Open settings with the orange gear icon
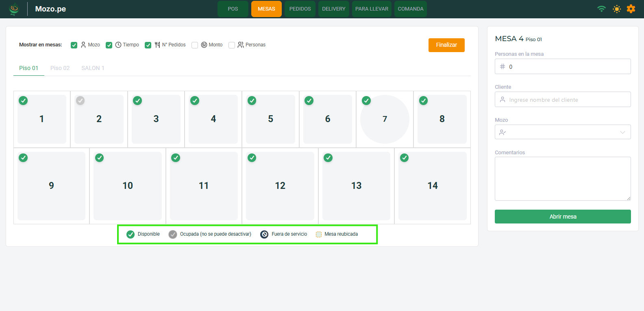 tap(631, 9)
